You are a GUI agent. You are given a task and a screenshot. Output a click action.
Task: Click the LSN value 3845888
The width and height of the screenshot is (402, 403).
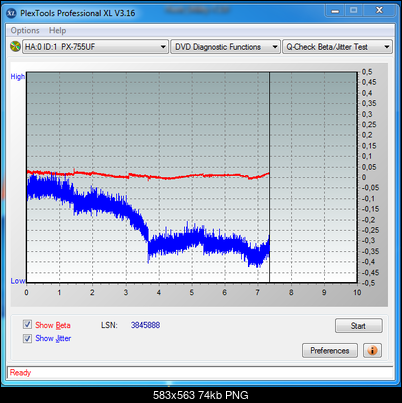145,325
